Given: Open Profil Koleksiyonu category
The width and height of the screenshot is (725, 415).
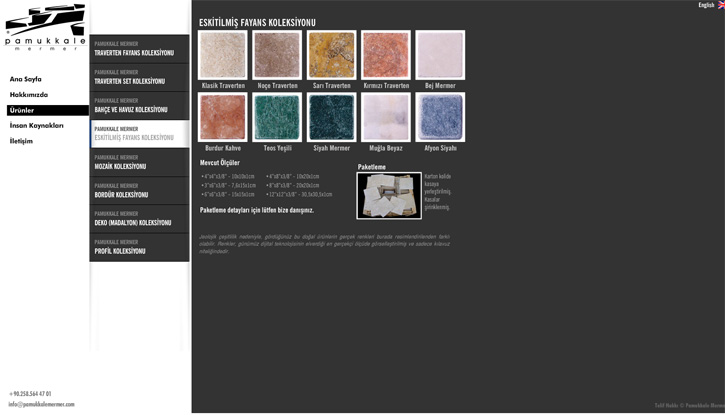Looking at the screenshot, I should point(139,247).
